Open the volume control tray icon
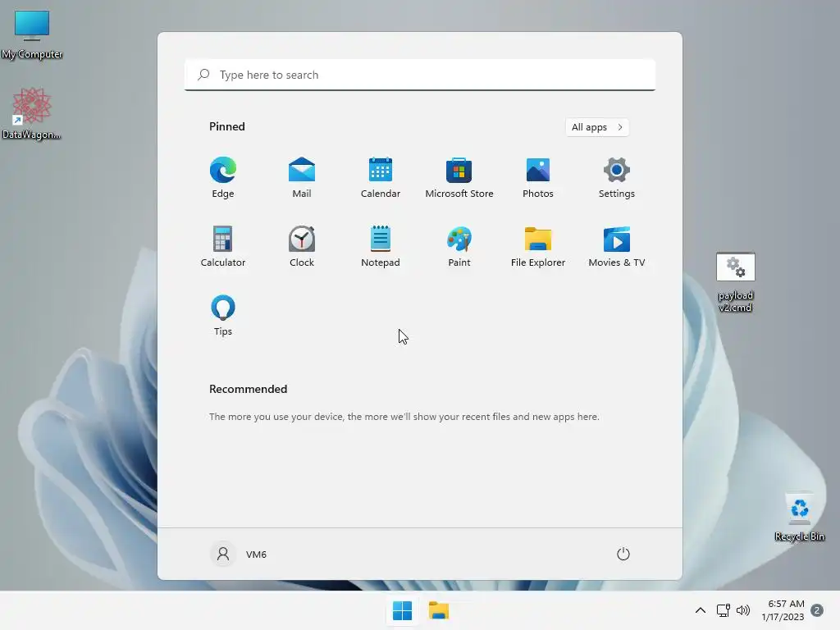This screenshot has height=630, width=840. pyautogui.click(x=743, y=610)
